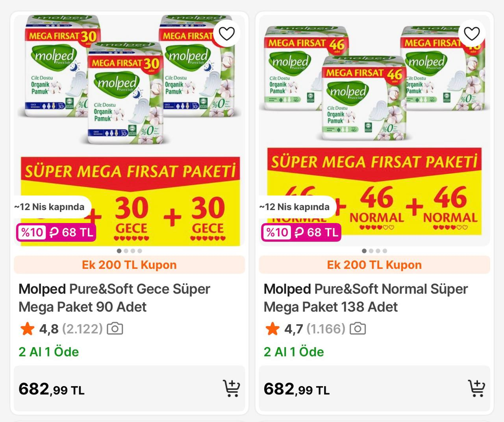The height and width of the screenshot is (422, 504).
Task: Add Molped Gece 90 Adet to cart
Action: point(231,388)
